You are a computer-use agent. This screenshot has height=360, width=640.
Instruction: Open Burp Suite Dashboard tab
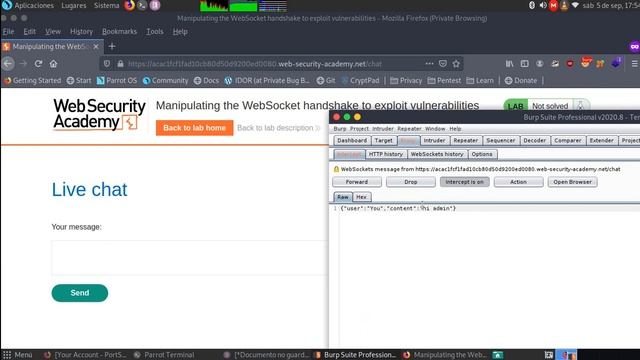click(352, 140)
